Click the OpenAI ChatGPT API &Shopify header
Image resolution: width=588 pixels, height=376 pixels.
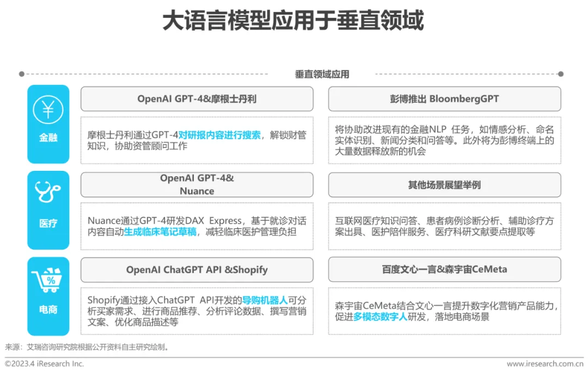197,269
